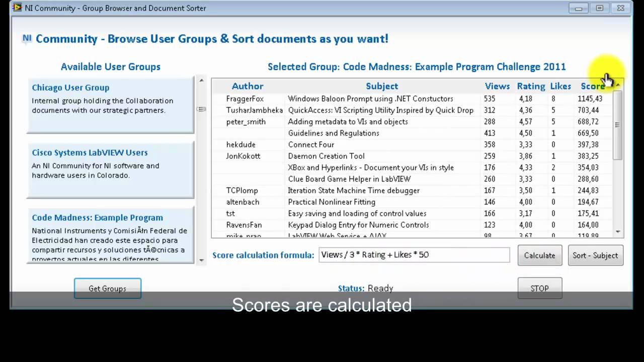The image size is (644, 362).
Task: Click the Selected Group title text
Action: 417,67
